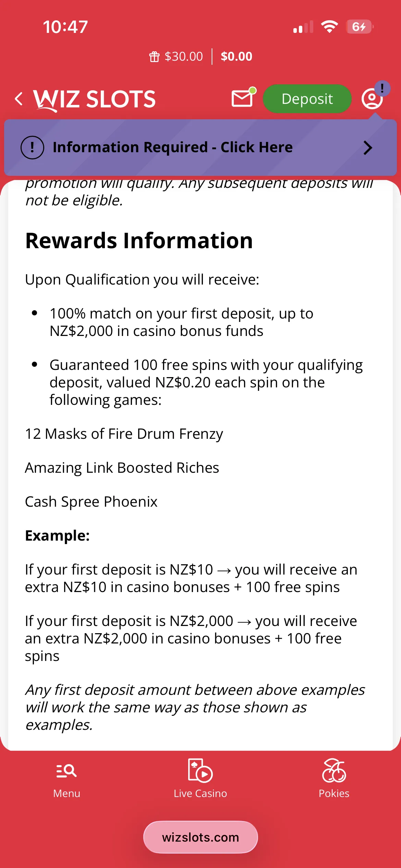
Task: Expand the Information Required chevron arrow
Action: (x=367, y=148)
